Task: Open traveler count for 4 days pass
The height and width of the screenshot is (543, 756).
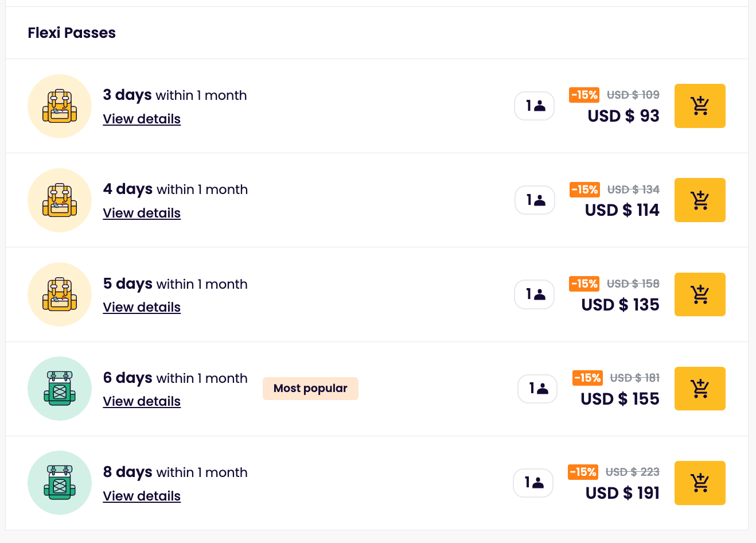Action: [x=535, y=200]
